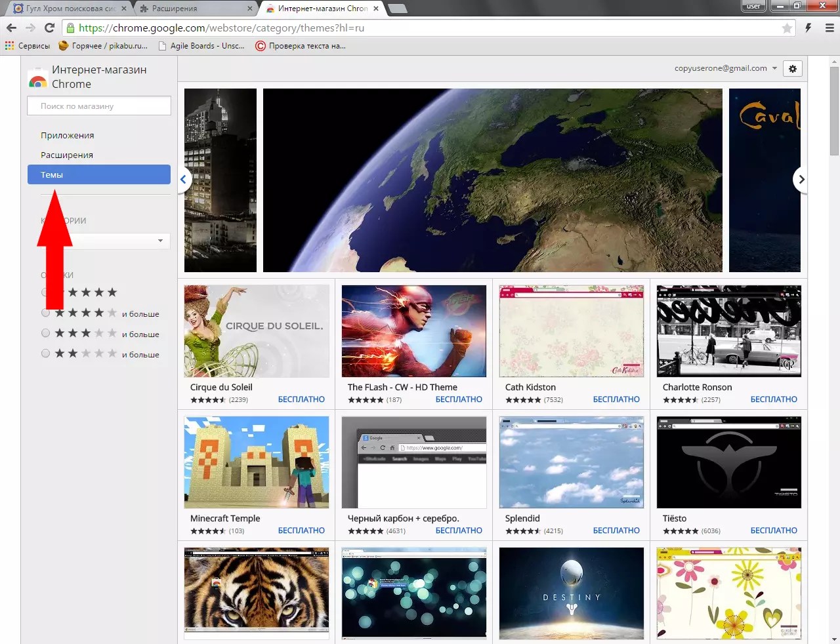
Task: Open the Agile Boards bookmark
Action: tap(201, 46)
